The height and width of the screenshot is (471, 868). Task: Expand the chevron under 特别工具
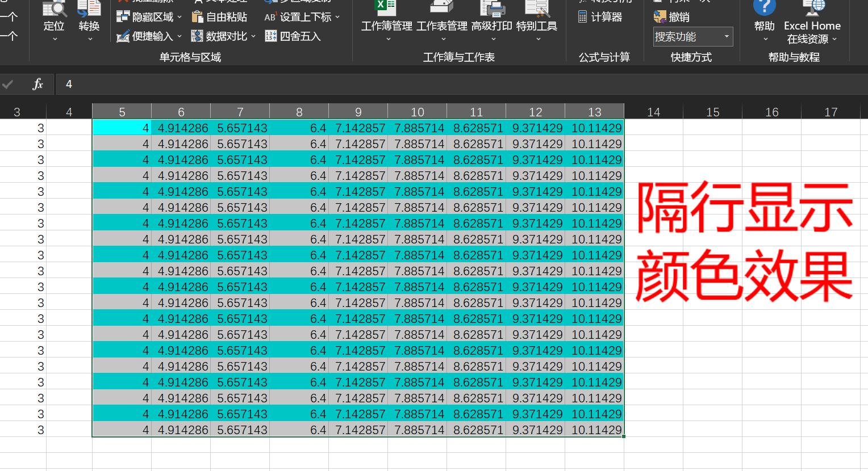[537, 39]
